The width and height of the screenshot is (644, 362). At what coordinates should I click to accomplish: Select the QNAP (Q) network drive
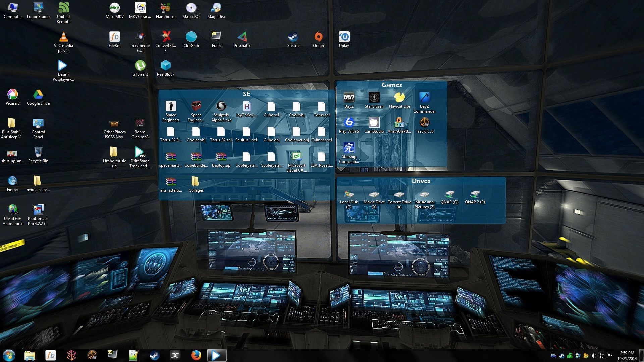click(449, 194)
